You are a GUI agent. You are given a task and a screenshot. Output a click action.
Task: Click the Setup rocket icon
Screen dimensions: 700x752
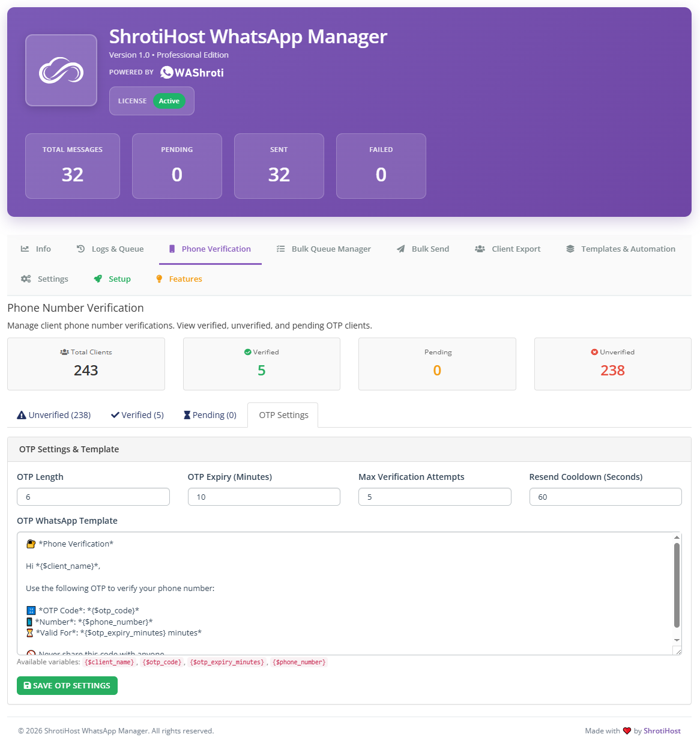point(98,279)
